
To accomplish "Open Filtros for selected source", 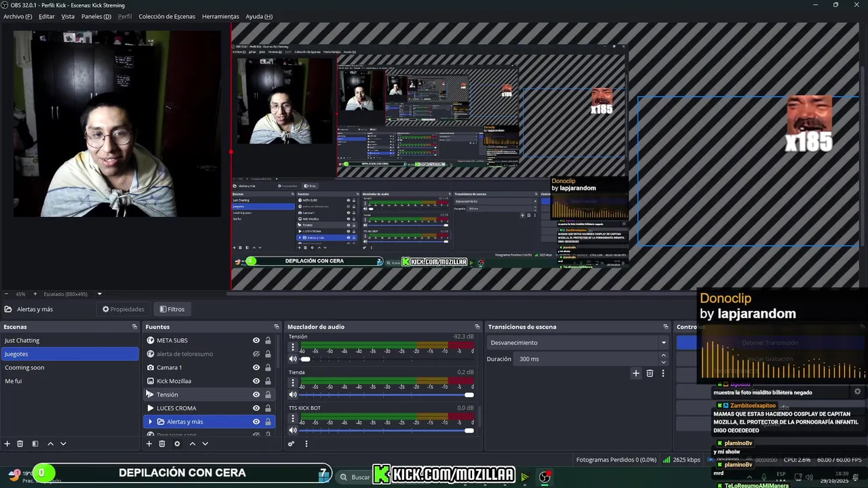I will pos(172,309).
